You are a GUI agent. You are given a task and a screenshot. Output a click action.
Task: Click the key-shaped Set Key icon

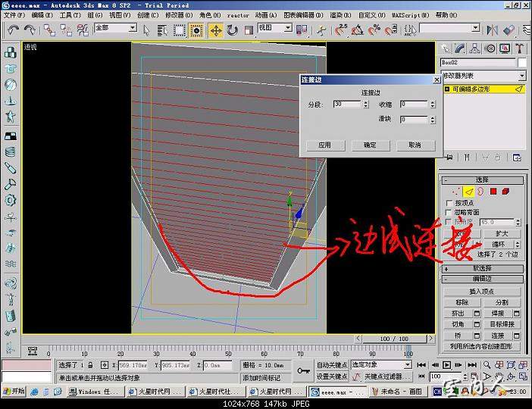(303, 370)
